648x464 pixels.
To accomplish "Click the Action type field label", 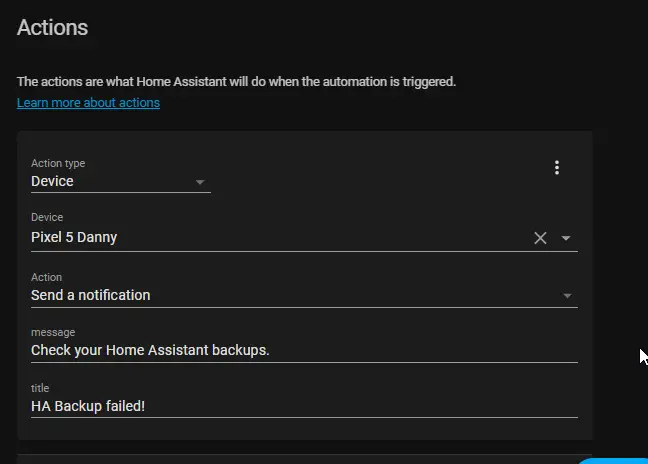I will click(58, 163).
